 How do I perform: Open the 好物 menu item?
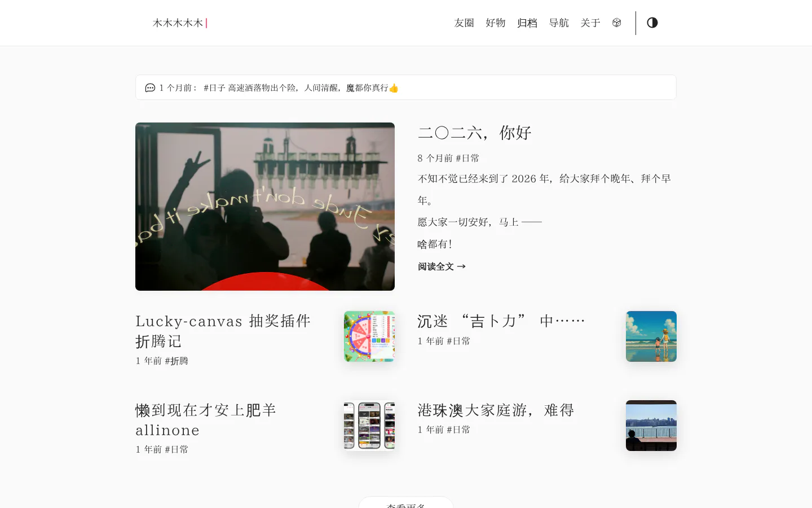pos(496,23)
